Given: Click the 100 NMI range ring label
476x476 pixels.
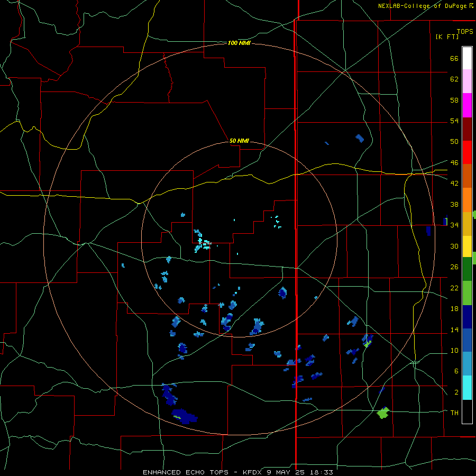Looking at the screenshot, I should [x=239, y=43].
